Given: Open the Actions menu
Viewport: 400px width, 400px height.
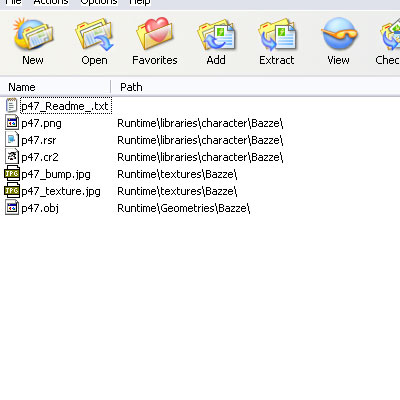Looking at the screenshot, I should point(51,2).
